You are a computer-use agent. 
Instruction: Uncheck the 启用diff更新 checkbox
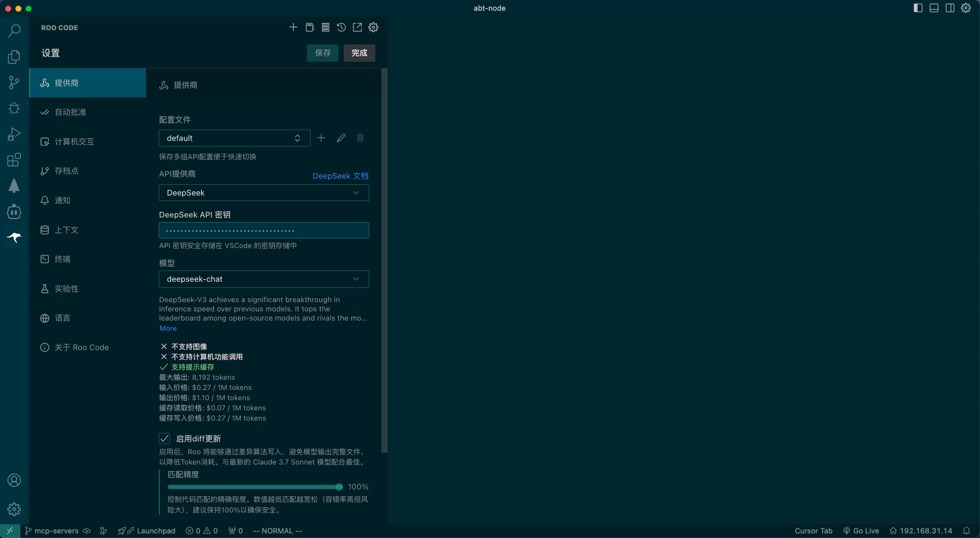(164, 439)
